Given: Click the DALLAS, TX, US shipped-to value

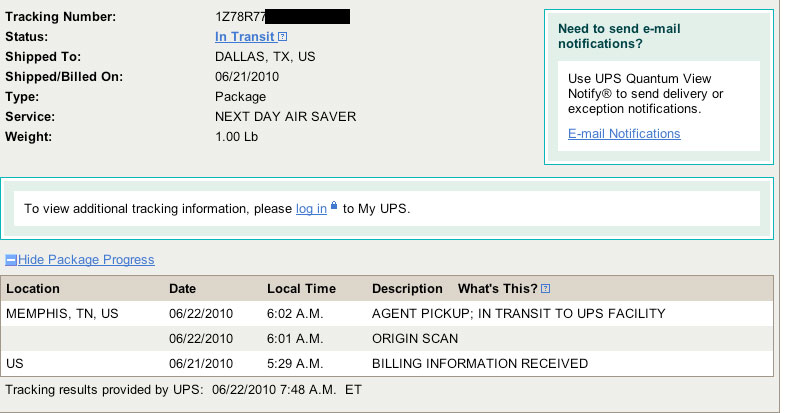Looking at the screenshot, I should click(x=265, y=57).
